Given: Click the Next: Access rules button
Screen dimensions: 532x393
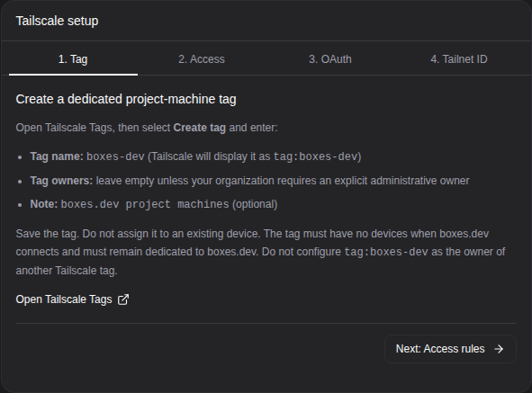Looking at the screenshot, I should 450,349.
